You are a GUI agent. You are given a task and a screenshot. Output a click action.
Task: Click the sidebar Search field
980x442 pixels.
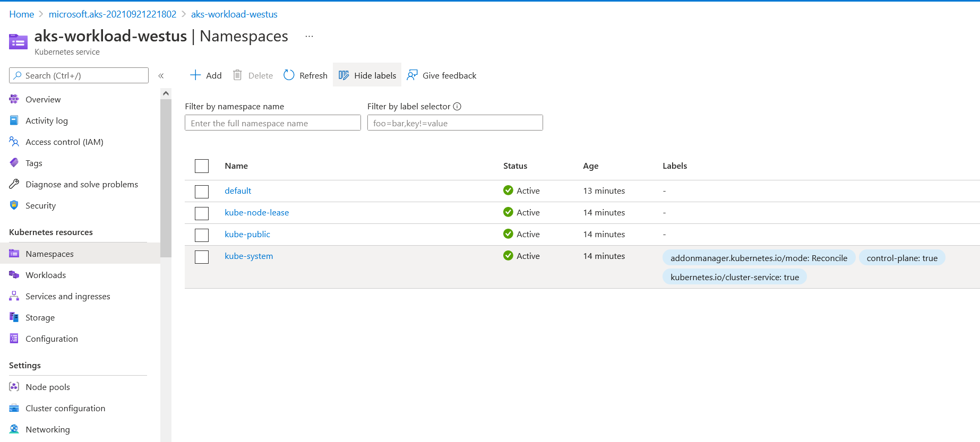(79, 75)
